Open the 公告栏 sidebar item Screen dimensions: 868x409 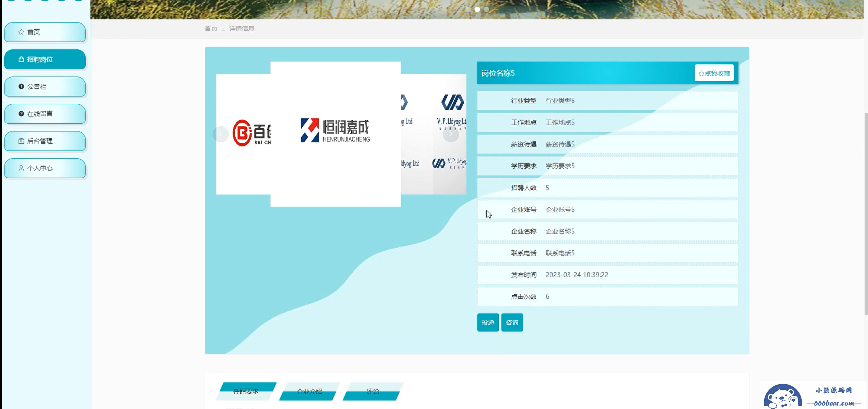(x=45, y=86)
